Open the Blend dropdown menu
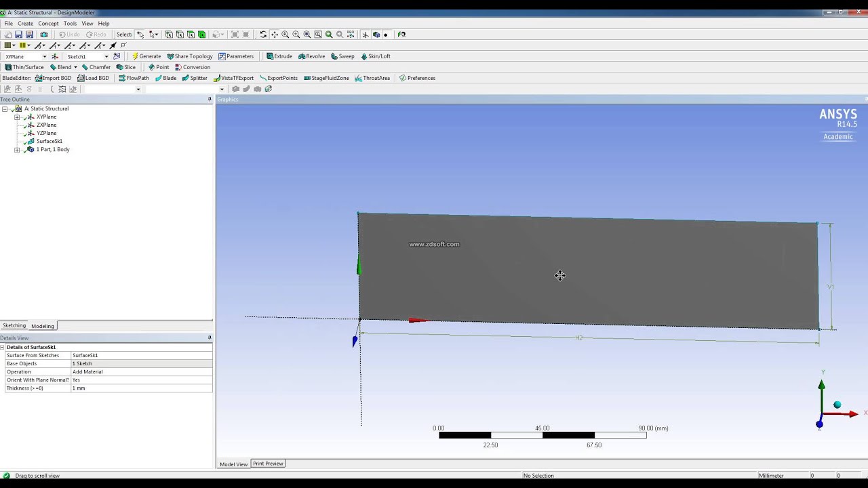Image resolution: width=868 pixels, height=488 pixels. (75, 67)
